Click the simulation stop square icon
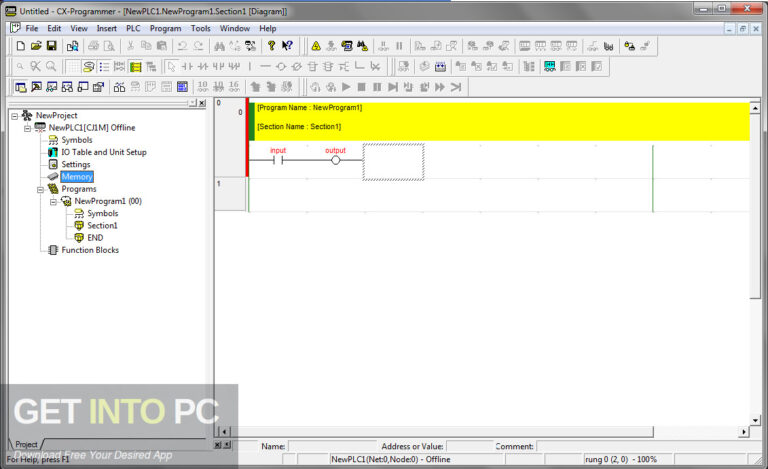The height and width of the screenshot is (469, 768). coord(361,87)
